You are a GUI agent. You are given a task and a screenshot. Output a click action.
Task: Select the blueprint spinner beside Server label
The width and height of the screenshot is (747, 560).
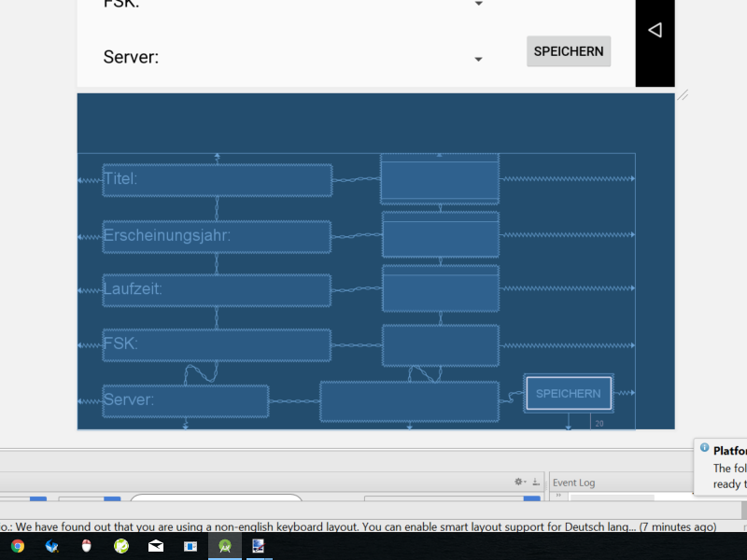409,401
